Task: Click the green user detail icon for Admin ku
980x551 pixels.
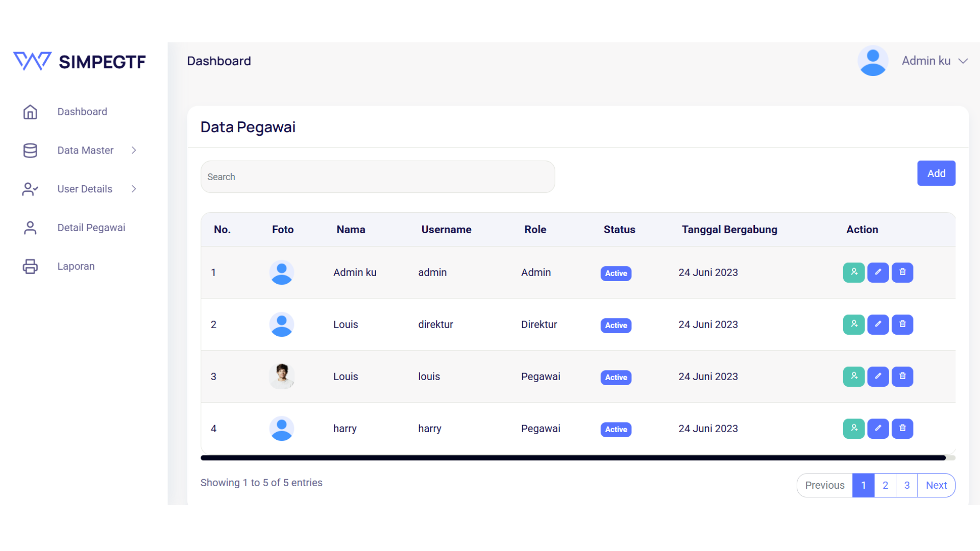Action: click(853, 272)
